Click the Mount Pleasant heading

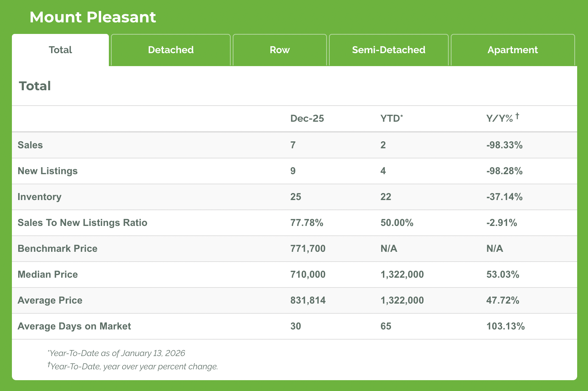[x=93, y=17]
